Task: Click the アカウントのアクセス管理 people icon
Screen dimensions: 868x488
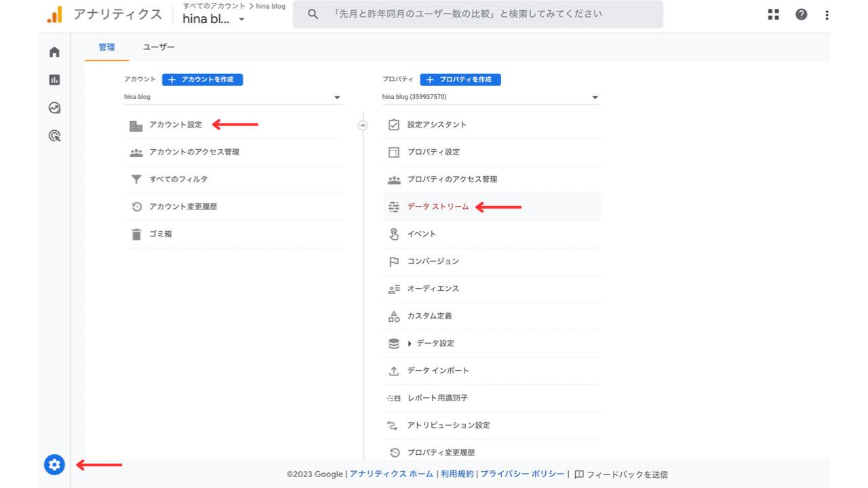Action: click(x=136, y=152)
